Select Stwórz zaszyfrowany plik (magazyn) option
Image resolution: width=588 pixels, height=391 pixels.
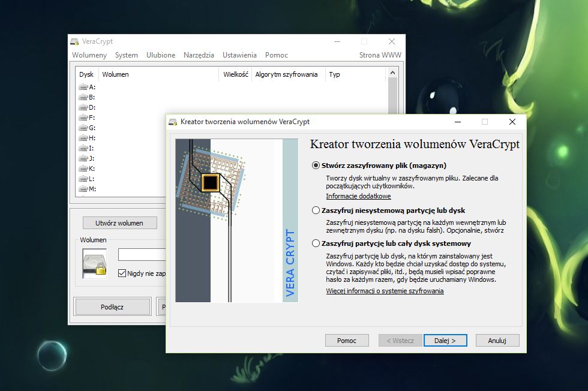(x=316, y=165)
